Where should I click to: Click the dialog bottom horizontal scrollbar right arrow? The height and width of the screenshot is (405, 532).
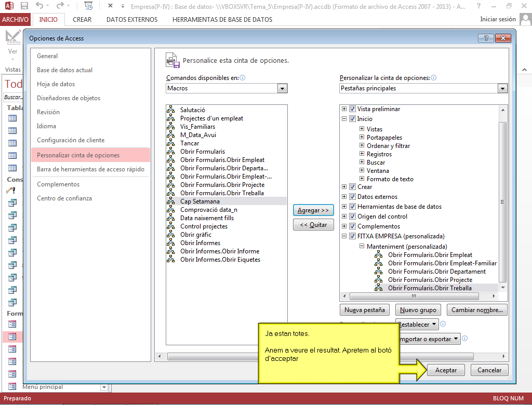[x=503, y=357]
